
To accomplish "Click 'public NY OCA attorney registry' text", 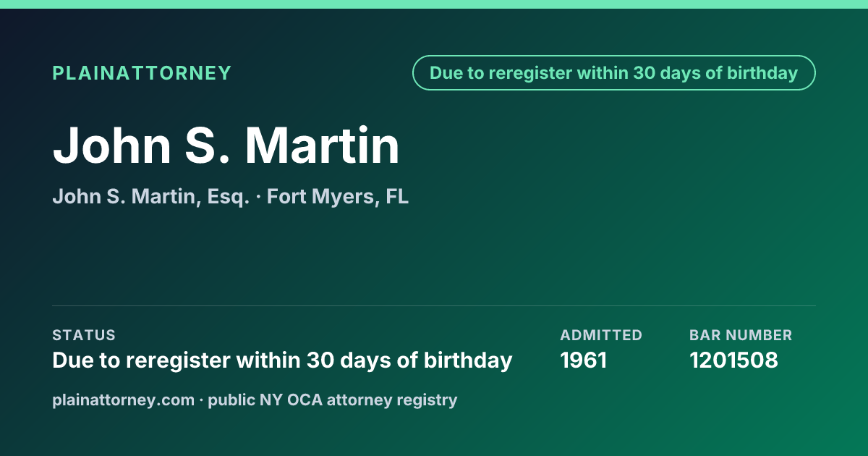I will point(333,400).
